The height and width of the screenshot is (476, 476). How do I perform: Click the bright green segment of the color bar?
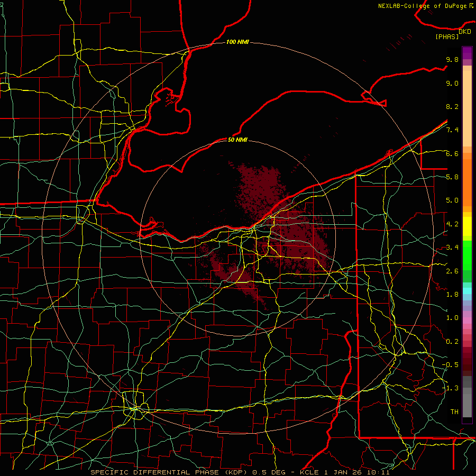coord(467,255)
